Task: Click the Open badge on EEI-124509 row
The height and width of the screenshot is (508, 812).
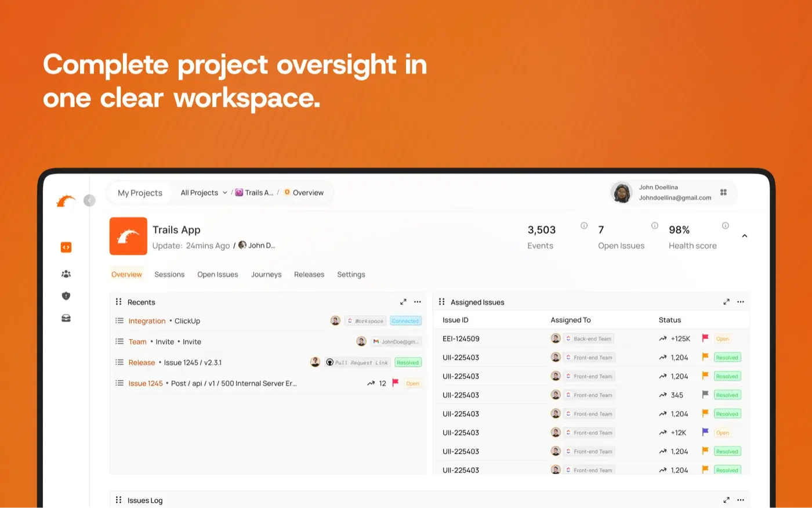Action: (722, 338)
